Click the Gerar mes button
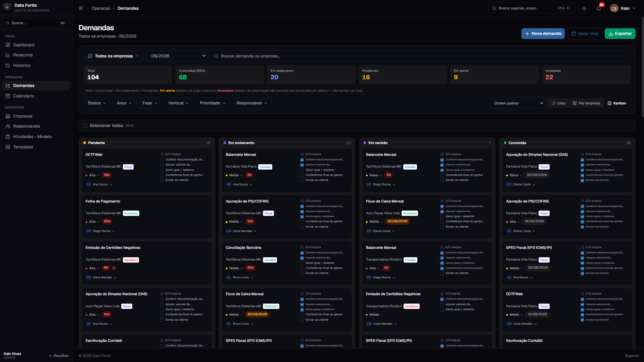 click(x=585, y=34)
